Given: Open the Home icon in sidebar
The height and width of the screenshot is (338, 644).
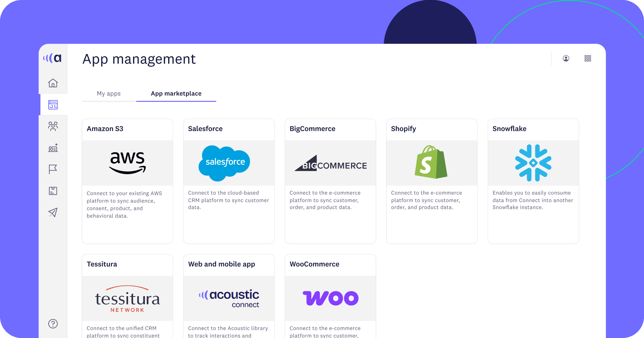Looking at the screenshot, I should 53,83.
